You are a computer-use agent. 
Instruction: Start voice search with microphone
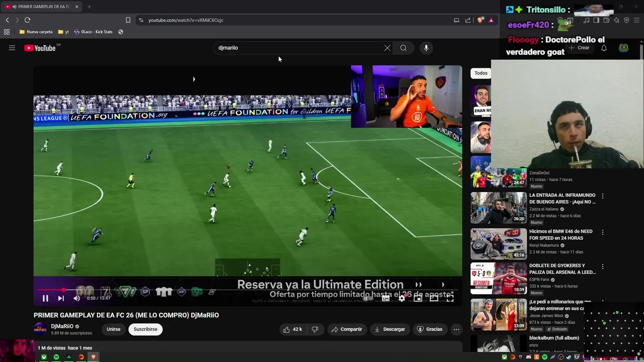tap(426, 48)
